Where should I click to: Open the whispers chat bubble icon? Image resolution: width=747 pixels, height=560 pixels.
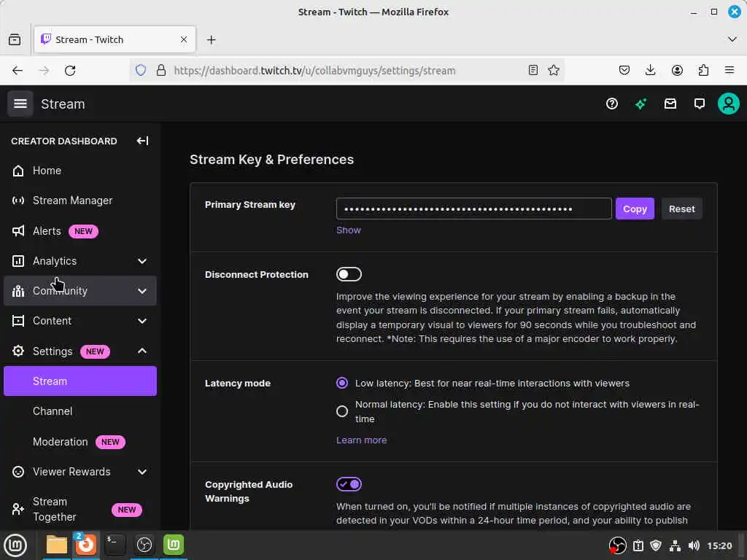(700, 104)
